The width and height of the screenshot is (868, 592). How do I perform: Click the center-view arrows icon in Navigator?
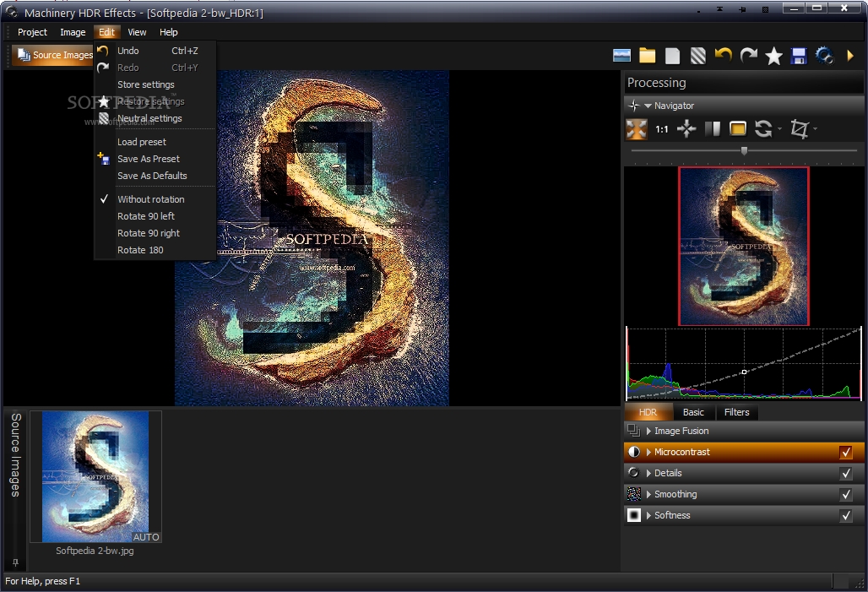tap(686, 129)
